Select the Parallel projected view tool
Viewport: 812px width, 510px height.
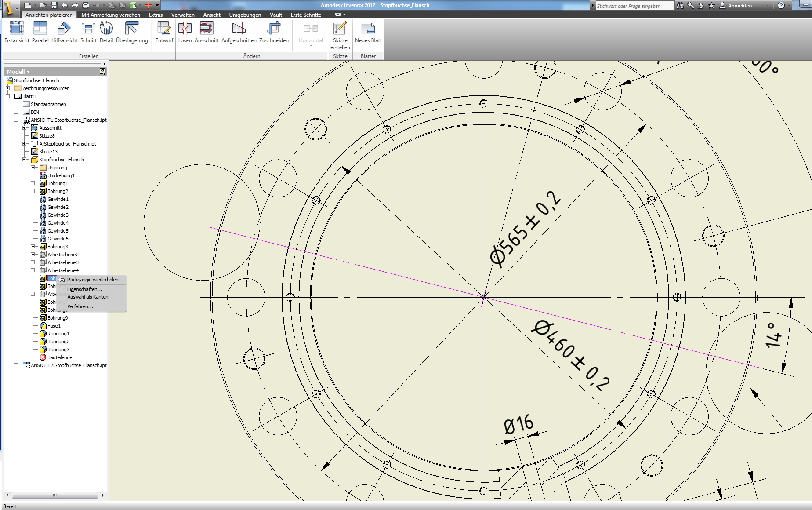click(x=40, y=32)
